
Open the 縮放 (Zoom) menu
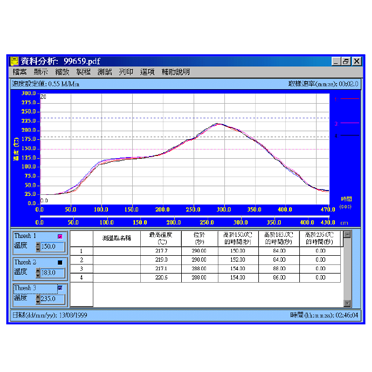(x=62, y=72)
